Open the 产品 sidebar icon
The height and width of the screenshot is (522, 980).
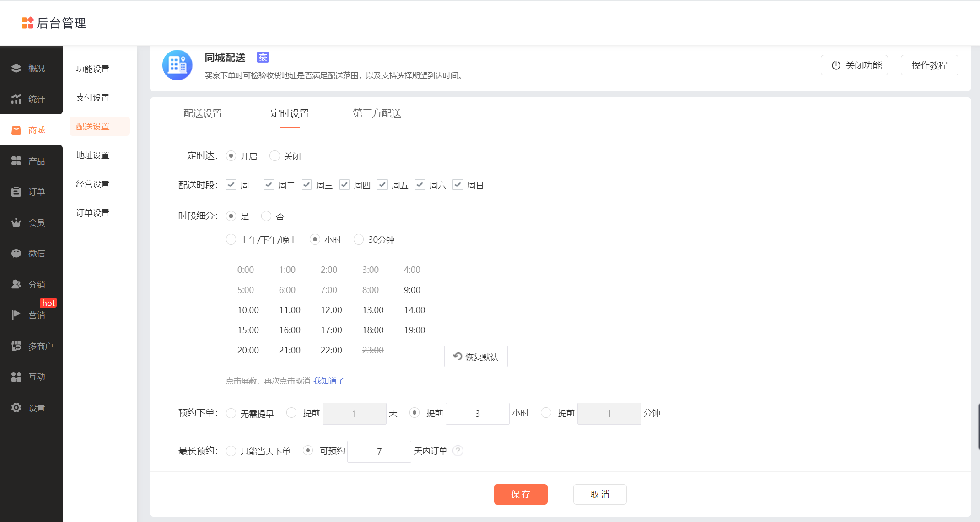click(x=16, y=161)
